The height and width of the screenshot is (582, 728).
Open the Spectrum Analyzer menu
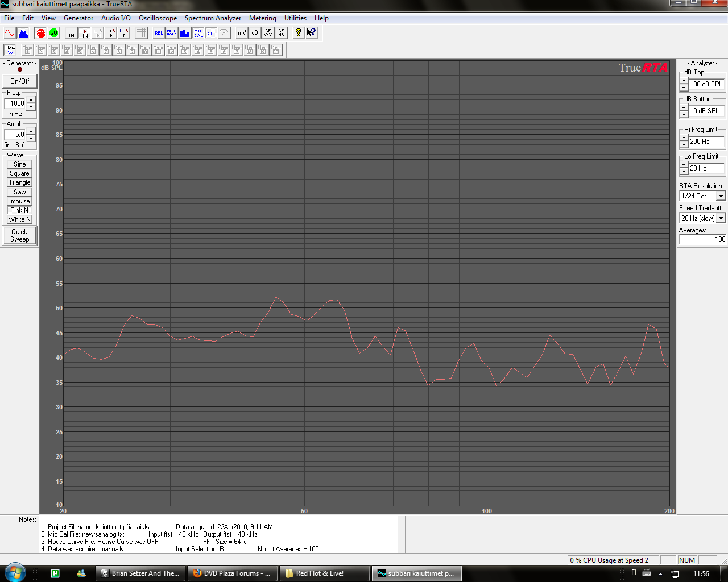(x=213, y=18)
